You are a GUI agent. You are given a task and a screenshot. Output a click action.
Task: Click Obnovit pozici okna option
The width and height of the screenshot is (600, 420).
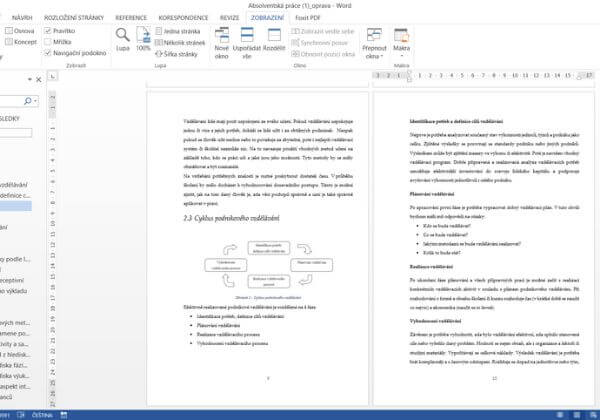(x=324, y=54)
